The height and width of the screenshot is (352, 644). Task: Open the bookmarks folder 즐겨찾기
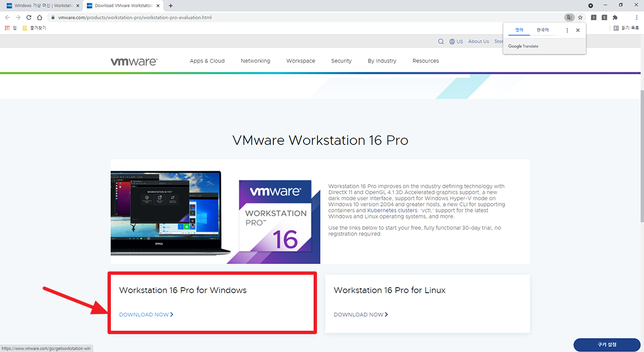point(34,28)
